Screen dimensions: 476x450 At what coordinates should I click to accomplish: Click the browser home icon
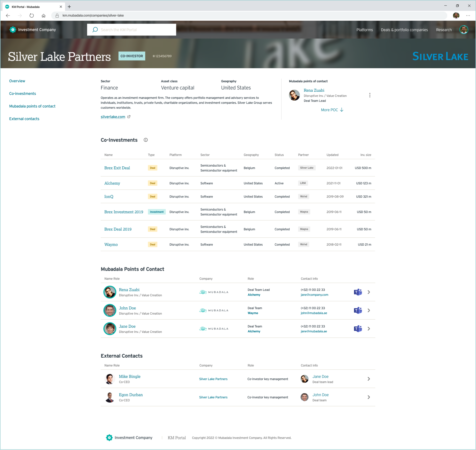tap(43, 15)
